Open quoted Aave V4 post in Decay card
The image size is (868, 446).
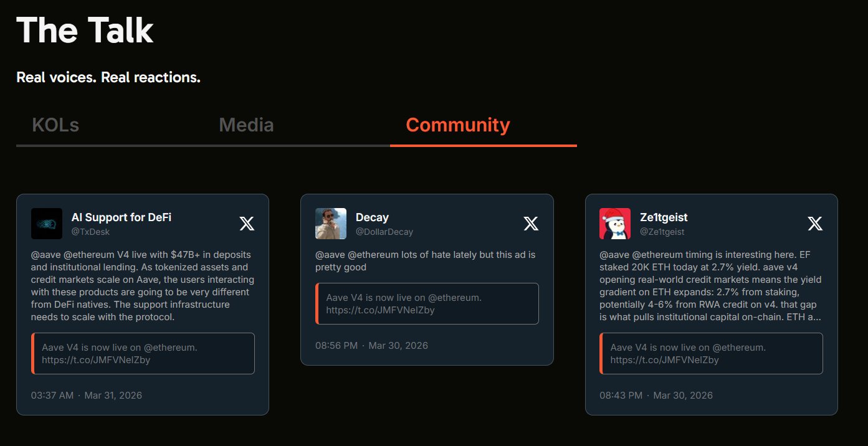pyautogui.click(x=427, y=304)
